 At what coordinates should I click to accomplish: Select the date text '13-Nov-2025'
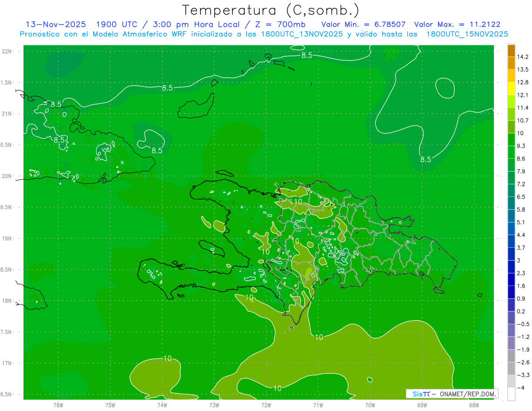click(56, 24)
